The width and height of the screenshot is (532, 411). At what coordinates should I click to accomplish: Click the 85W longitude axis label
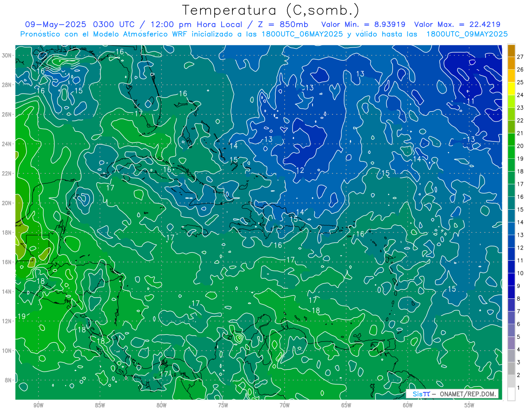click(100, 405)
